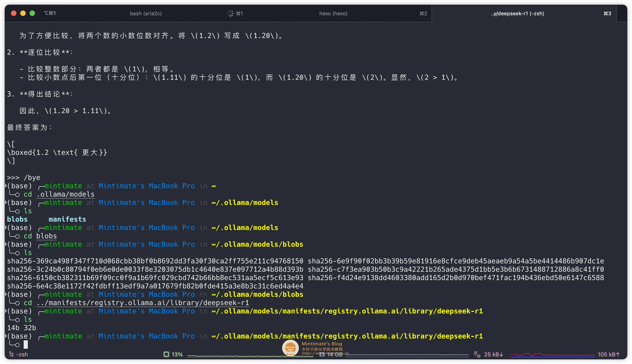The image size is (632, 364).
Task: Click the /bye command line
Action: point(24,178)
